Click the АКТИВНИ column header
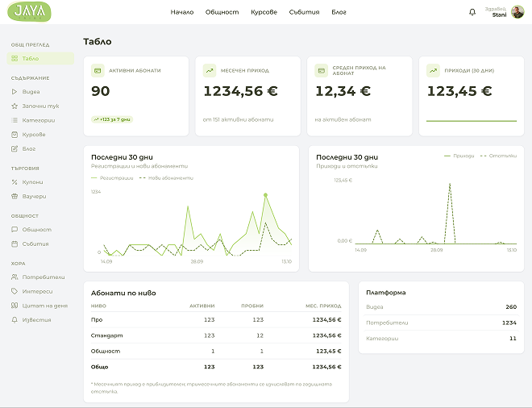The image size is (532, 408). coord(202,306)
